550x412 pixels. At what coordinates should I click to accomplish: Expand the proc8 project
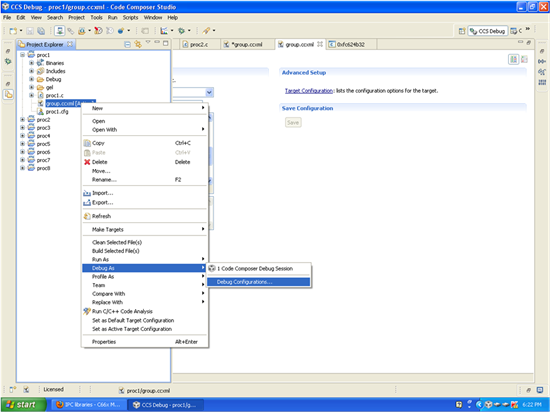coord(22,168)
